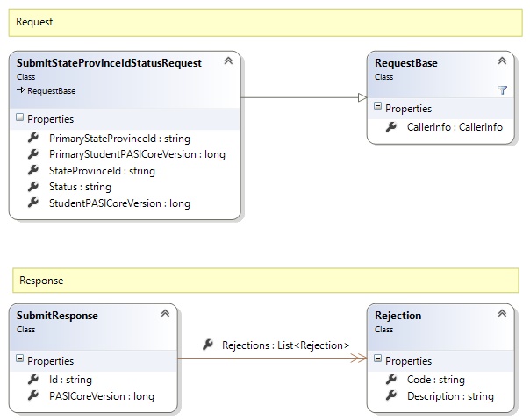The height and width of the screenshot is (420, 530).
Task: Click wrench icon beside Description property
Action: [x=391, y=396]
